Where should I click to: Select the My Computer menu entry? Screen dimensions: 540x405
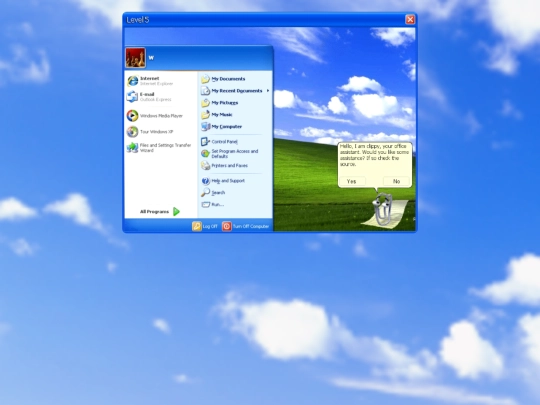coord(227,126)
